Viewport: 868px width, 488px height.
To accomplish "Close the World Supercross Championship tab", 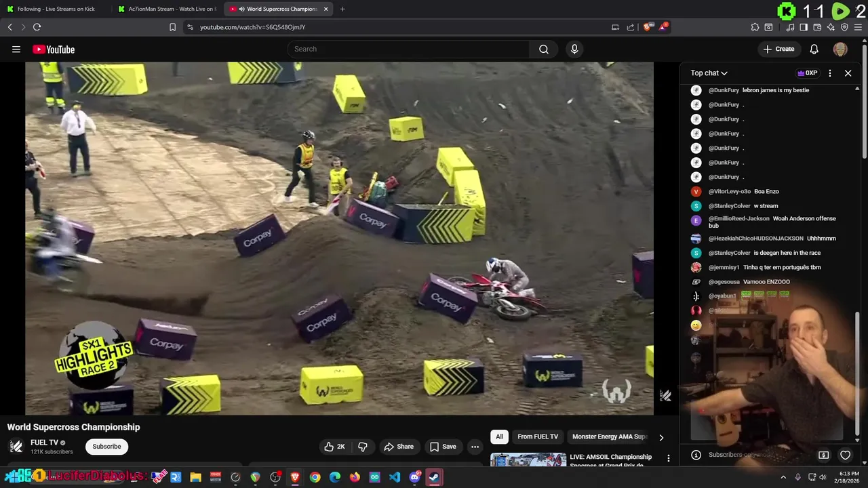I will [325, 9].
